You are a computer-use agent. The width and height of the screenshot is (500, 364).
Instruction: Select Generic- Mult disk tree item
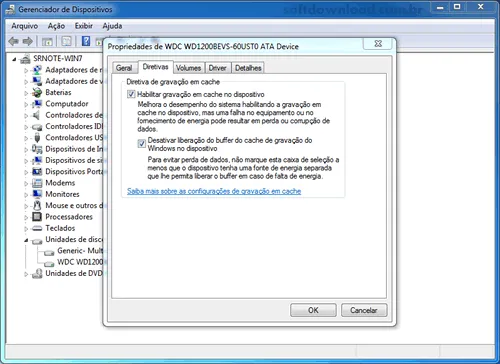tap(80, 251)
